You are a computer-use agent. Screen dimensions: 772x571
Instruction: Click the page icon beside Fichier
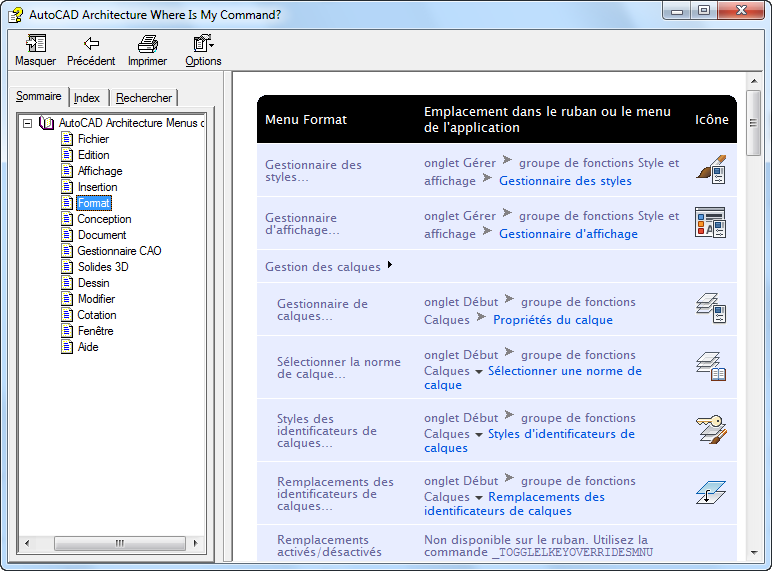tap(67, 139)
